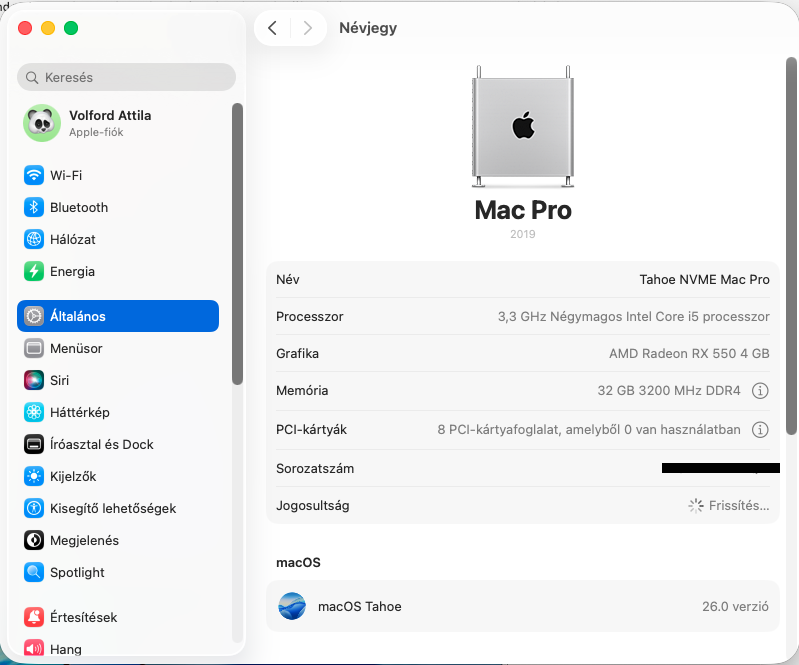The height and width of the screenshot is (665, 799).
Task: Select the Bluetooth icon in sidebar
Action: [34, 207]
